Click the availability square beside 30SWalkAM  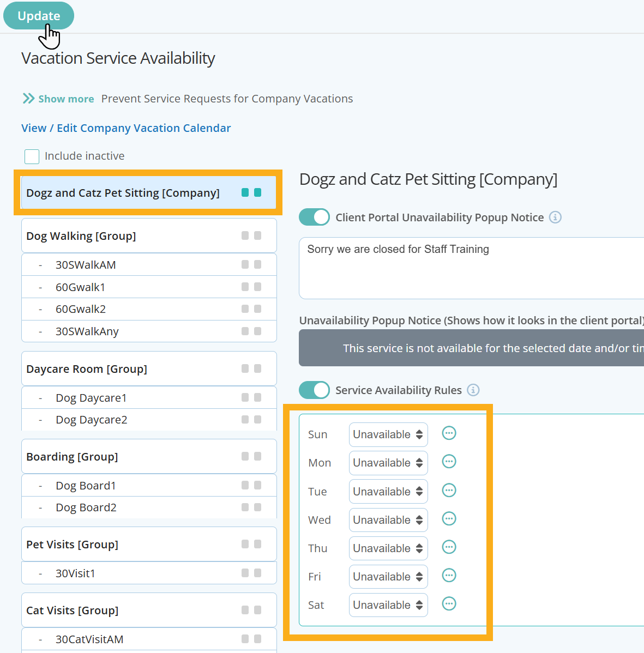(x=244, y=264)
